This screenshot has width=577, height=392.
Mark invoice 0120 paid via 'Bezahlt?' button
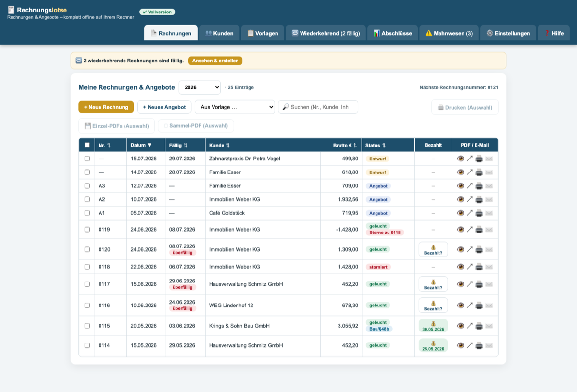pyautogui.click(x=433, y=249)
